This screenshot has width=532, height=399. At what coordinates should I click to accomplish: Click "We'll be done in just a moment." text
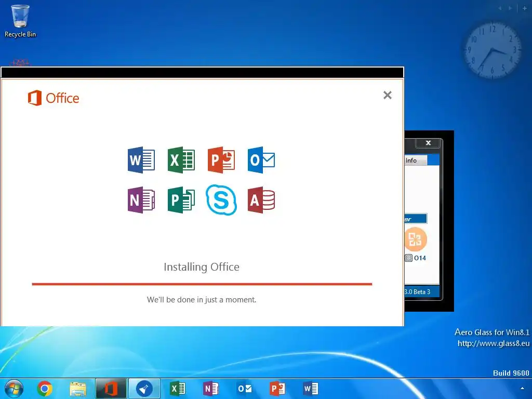(202, 300)
